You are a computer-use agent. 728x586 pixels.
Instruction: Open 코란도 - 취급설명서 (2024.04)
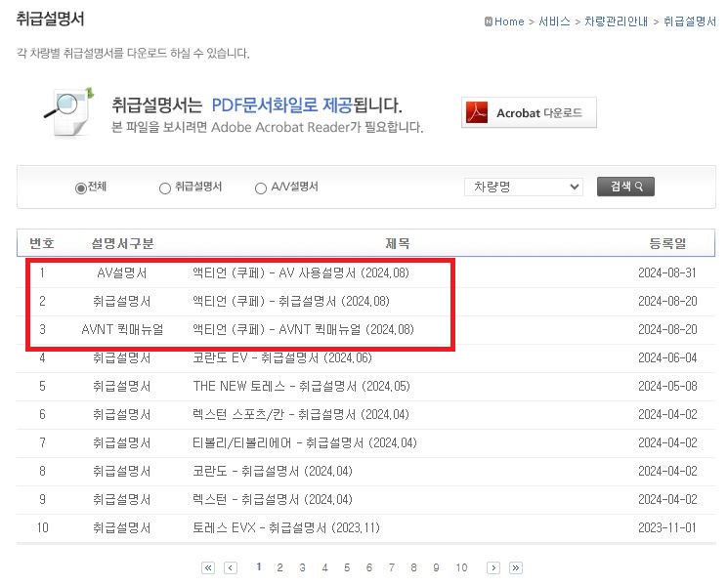[x=273, y=471]
